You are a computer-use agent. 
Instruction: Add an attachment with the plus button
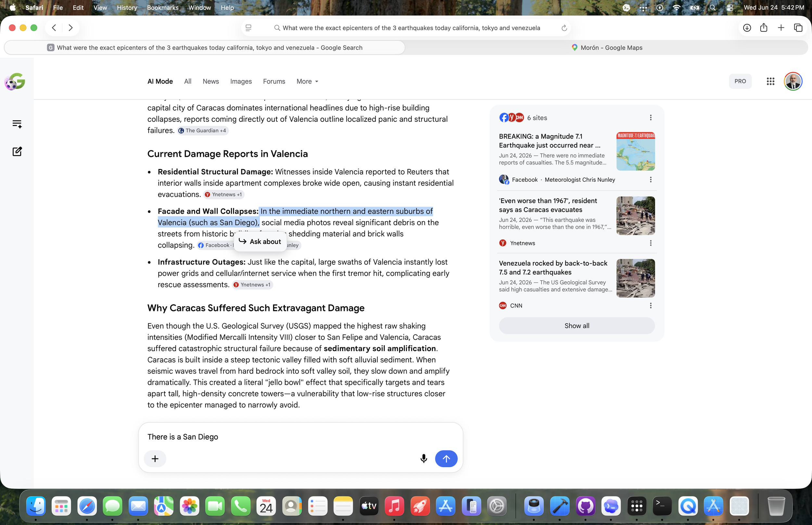[155, 458]
